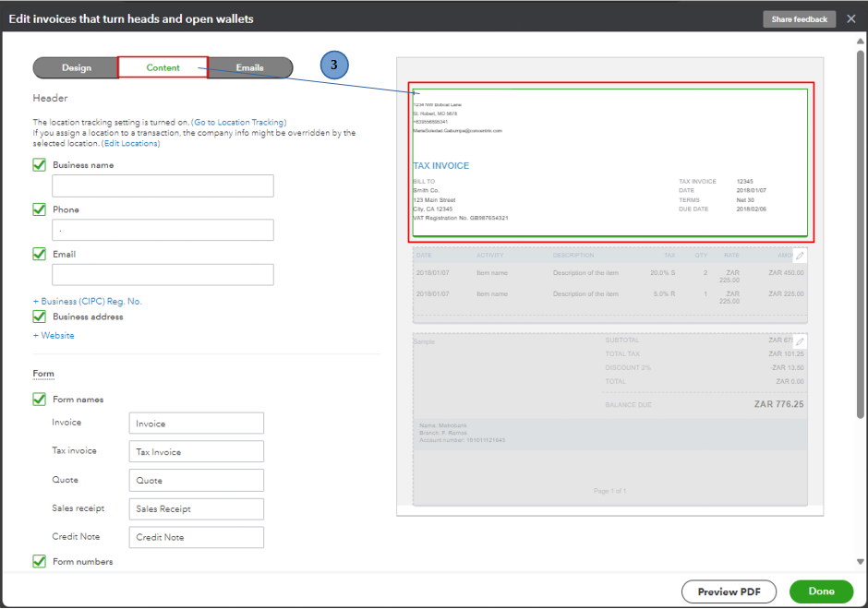Select the Content tab
Viewport: 868px width, 609px height.
163,67
